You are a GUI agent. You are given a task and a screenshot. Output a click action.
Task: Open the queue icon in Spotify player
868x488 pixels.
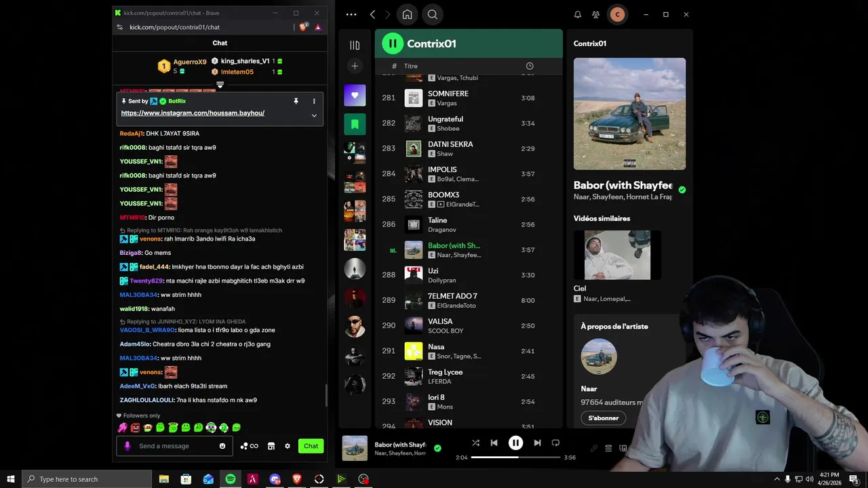point(608,448)
